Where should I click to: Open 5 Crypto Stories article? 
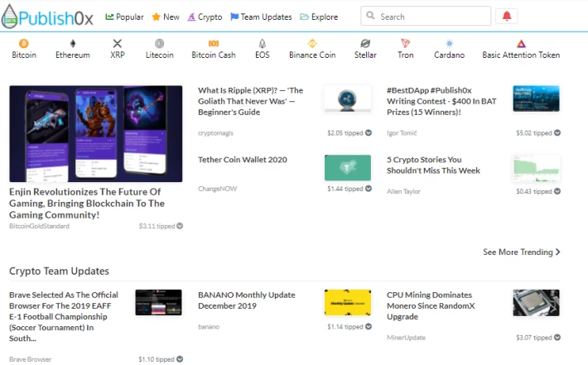pyautogui.click(x=433, y=165)
